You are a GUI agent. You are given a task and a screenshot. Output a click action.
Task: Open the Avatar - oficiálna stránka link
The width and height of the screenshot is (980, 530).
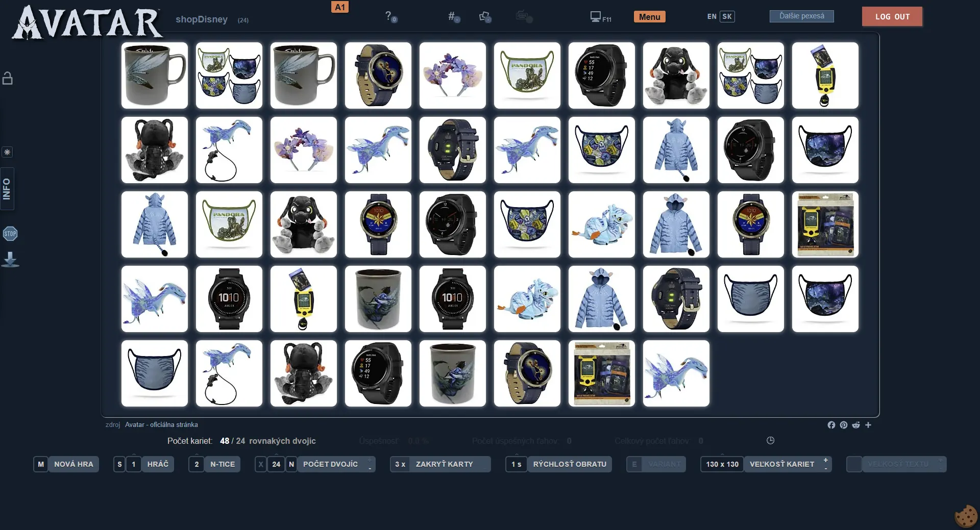[161, 424]
